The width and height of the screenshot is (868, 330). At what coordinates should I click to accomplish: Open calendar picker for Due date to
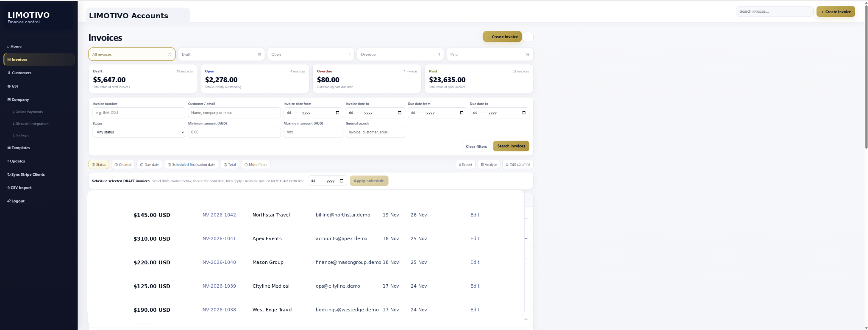point(524,113)
